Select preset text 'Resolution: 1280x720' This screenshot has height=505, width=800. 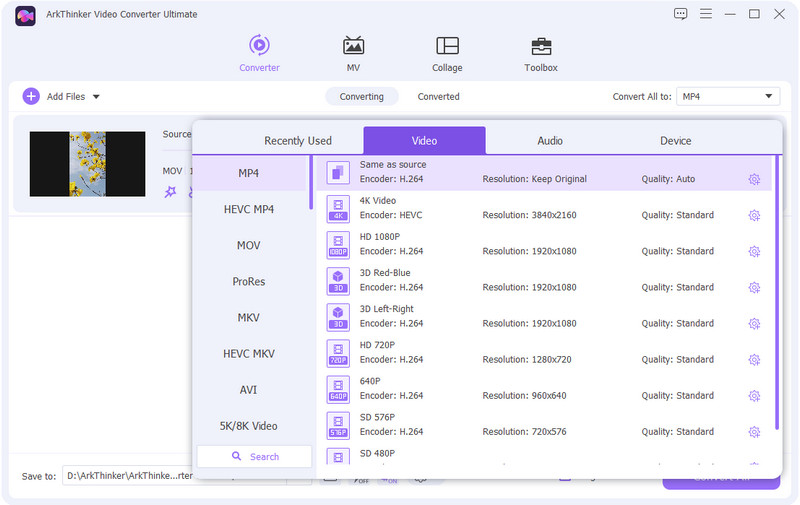527,360
